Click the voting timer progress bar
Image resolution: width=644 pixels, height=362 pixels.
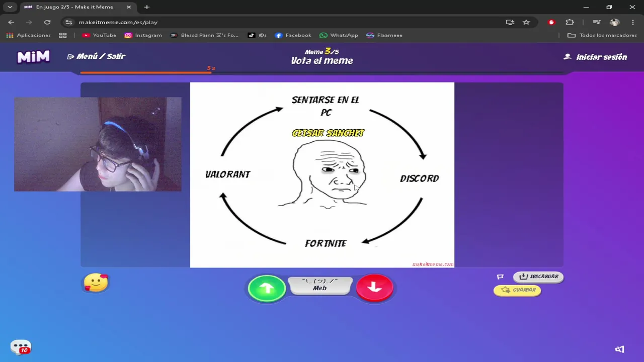[x=322, y=73]
